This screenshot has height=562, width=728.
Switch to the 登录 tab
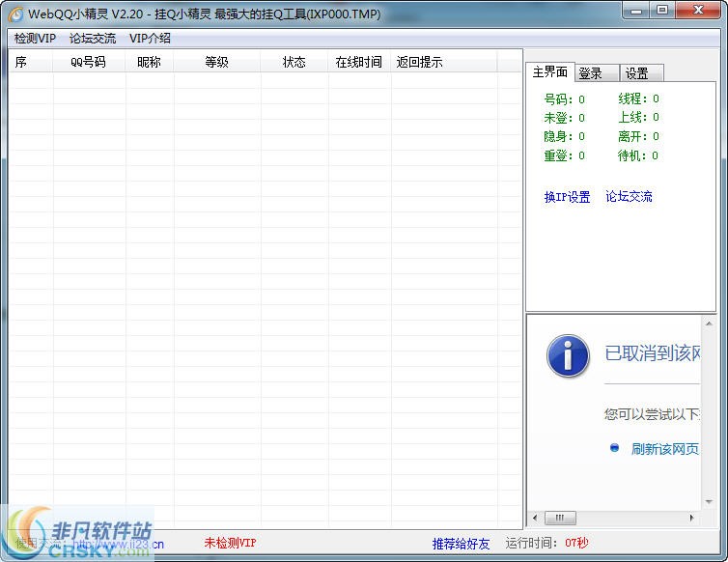click(x=597, y=73)
